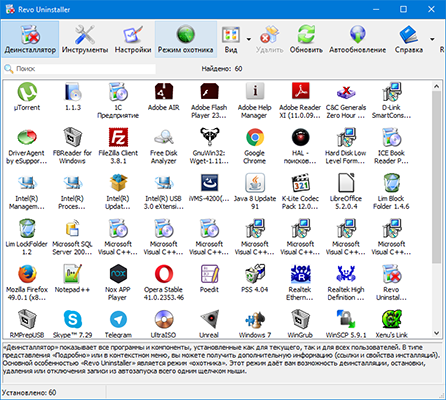This screenshot has width=446, height=400.
Task: Select the D-Link SmartConsole icon
Action: pos(392,92)
